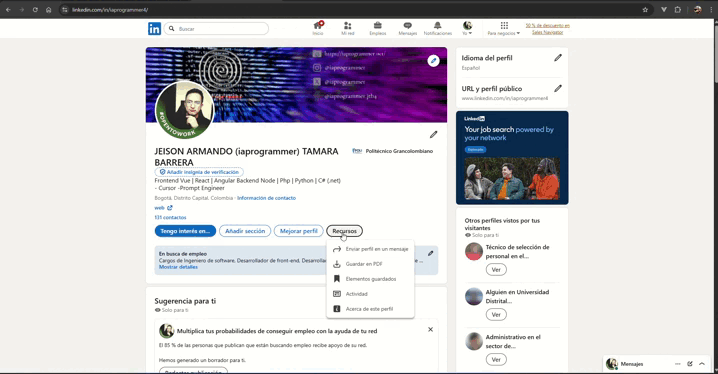The image size is (718, 374).
Task: View Técnico de selección profile (Ver)
Action: pyautogui.click(x=496, y=270)
